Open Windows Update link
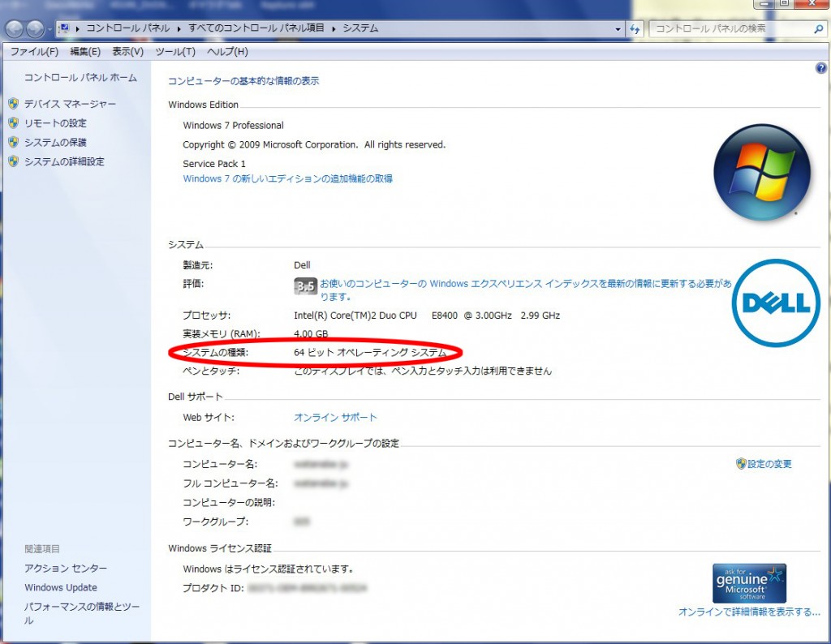The height and width of the screenshot is (644, 831). tap(61, 587)
